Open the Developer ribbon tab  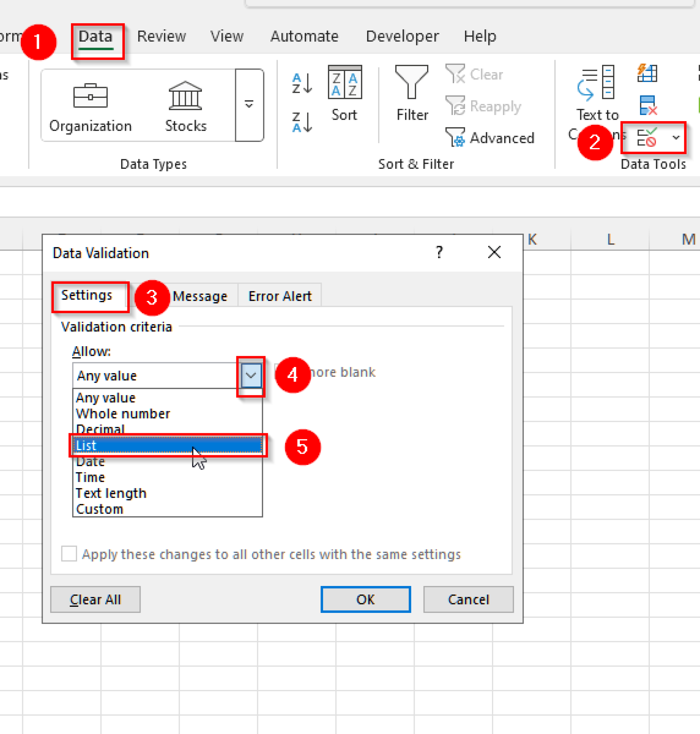click(x=402, y=36)
